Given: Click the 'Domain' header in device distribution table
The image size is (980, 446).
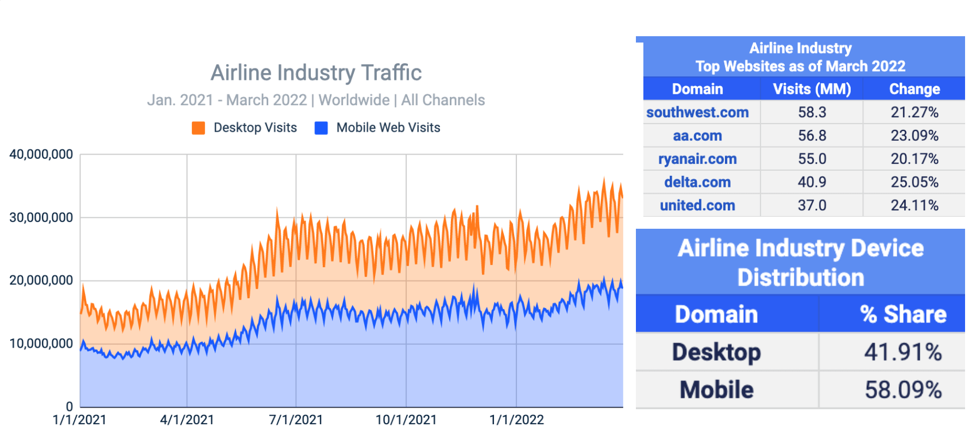Looking at the screenshot, I should point(716,314).
